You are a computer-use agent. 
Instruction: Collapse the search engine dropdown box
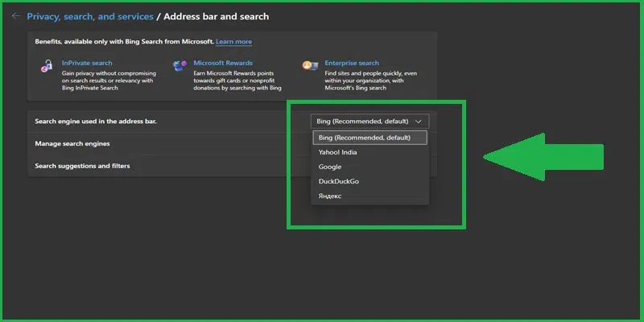point(369,122)
